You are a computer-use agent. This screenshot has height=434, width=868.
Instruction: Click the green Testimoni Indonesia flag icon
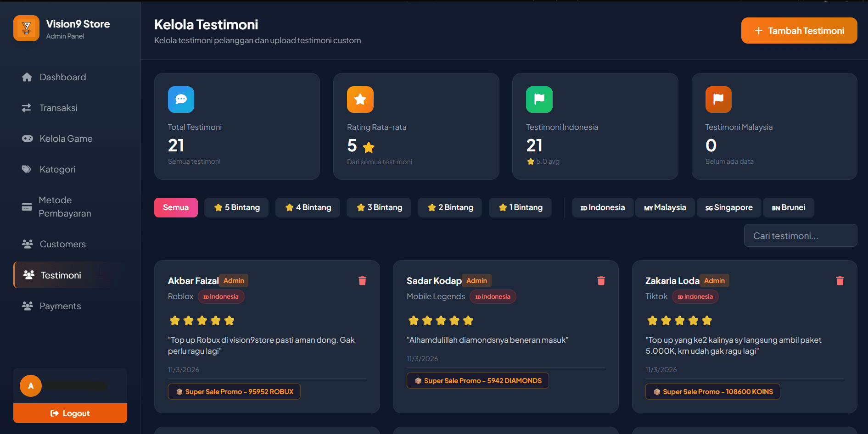click(x=539, y=100)
